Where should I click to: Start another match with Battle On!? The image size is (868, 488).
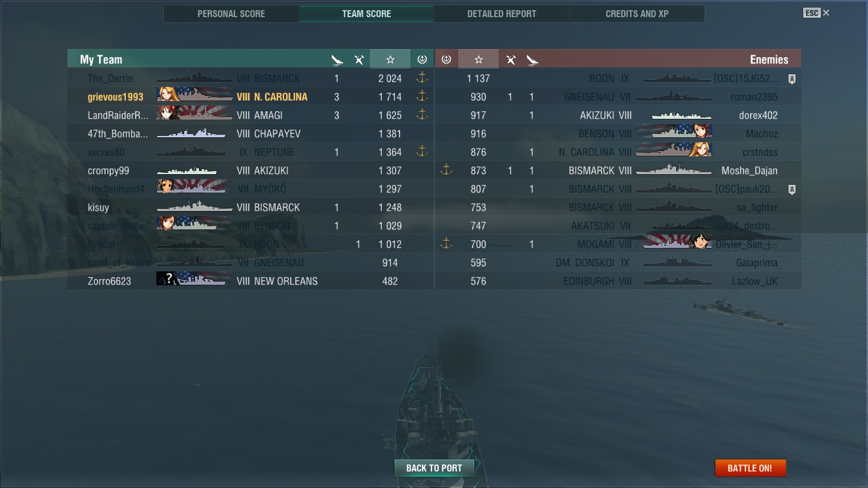tap(750, 468)
